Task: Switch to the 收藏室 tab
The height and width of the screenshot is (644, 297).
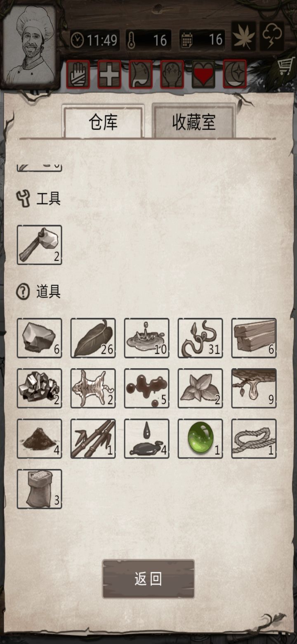Action: point(194,122)
